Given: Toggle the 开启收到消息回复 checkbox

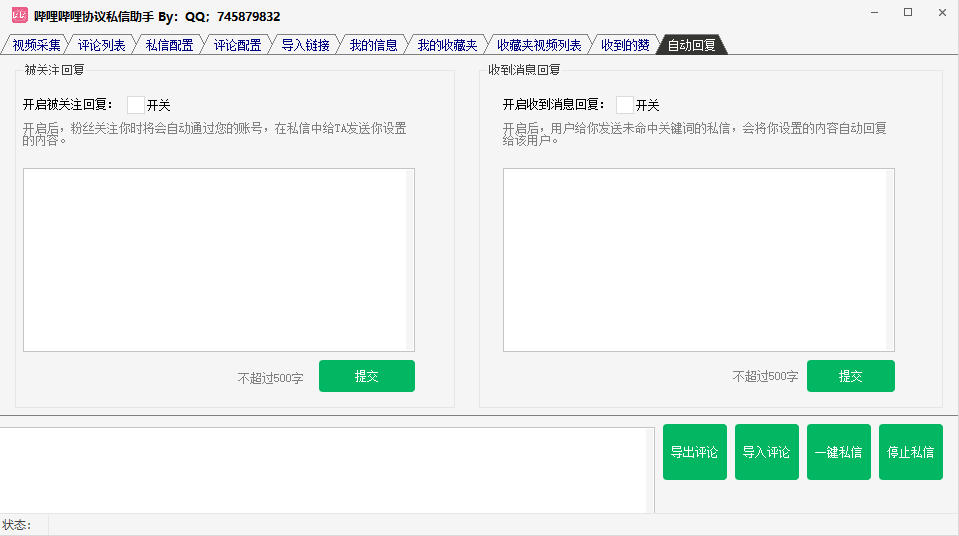Looking at the screenshot, I should coord(625,105).
